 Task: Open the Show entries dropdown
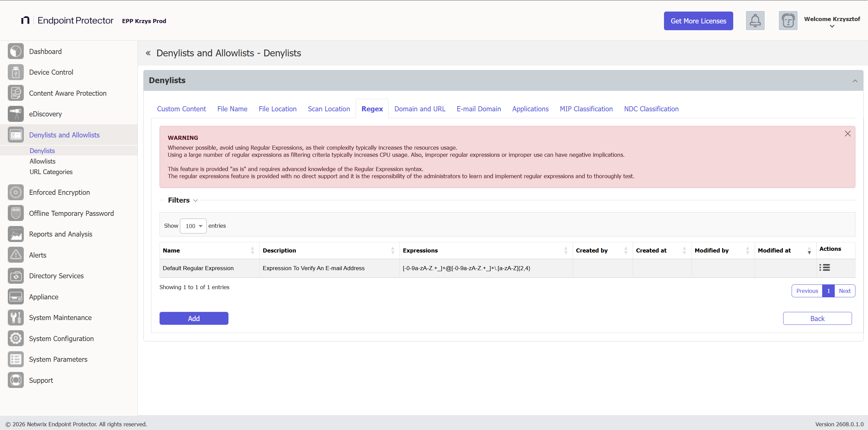193,226
